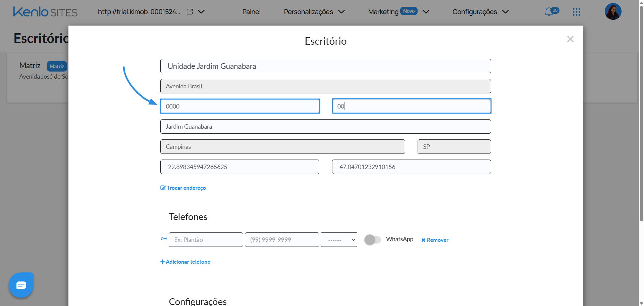This screenshot has height=306, width=644.
Task: Click the WhatsApp label text
Action: (399, 239)
